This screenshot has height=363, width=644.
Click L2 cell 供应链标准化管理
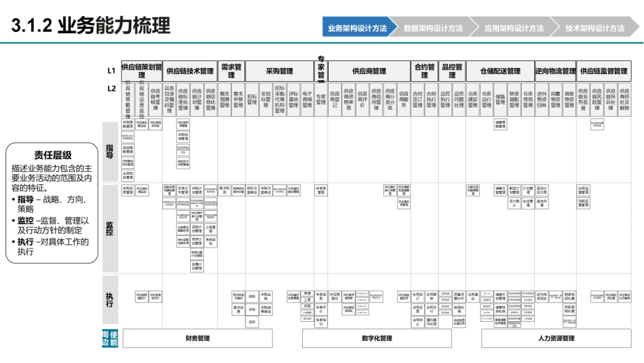click(183, 100)
